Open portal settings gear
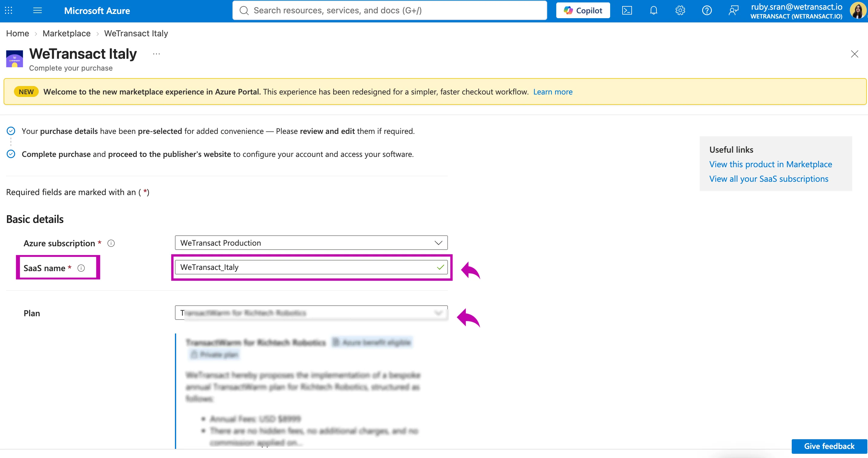The height and width of the screenshot is (458, 868). tap(680, 11)
